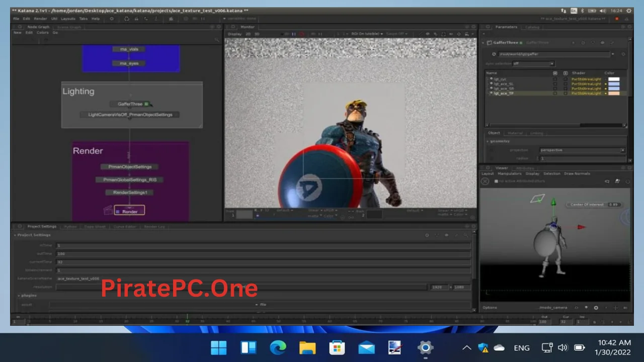The height and width of the screenshot is (362, 644).
Task: Toggle mute checkbox for lgt_cyc
Action: 555,79
